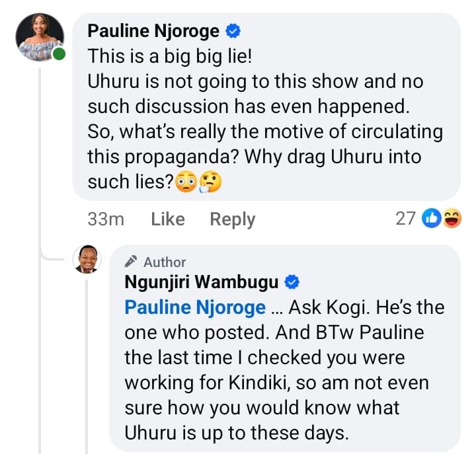Like Pauline Njoroge's comment
476x454 pixels.
pos(168,219)
